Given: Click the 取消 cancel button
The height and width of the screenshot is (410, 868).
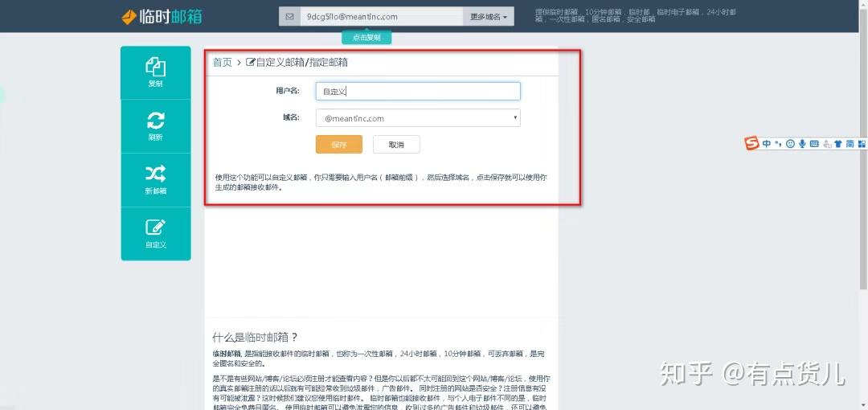Looking at the screenshot, I should coord(396,145).
